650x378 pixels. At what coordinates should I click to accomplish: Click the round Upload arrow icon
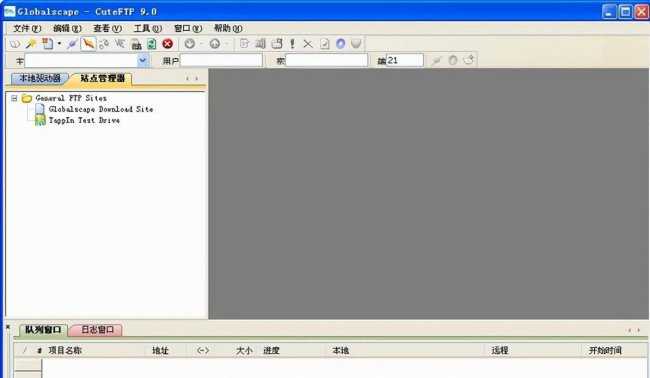click(214, 44)
